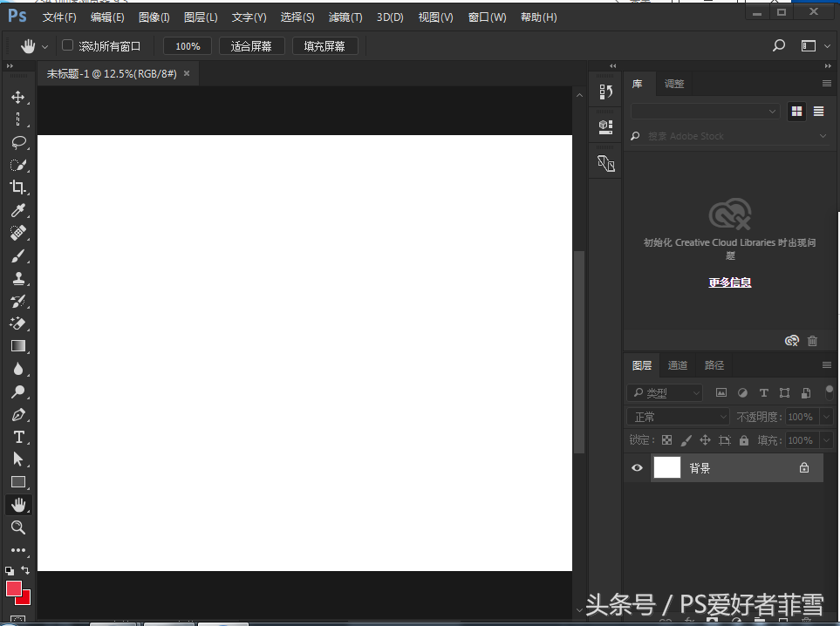Toggle lock transparent pixels
Viewport: 840px width, 626px height.
tap(667, 440)
